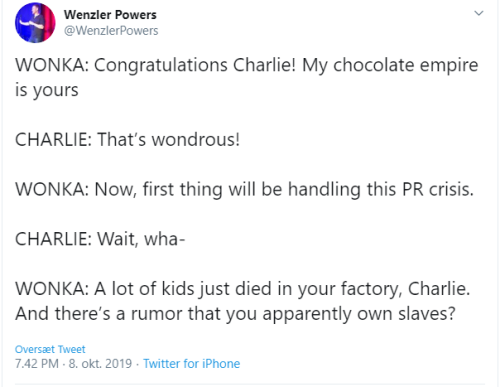
Task: Click the phrase My chocolate empire
Action: pos(390,65)
